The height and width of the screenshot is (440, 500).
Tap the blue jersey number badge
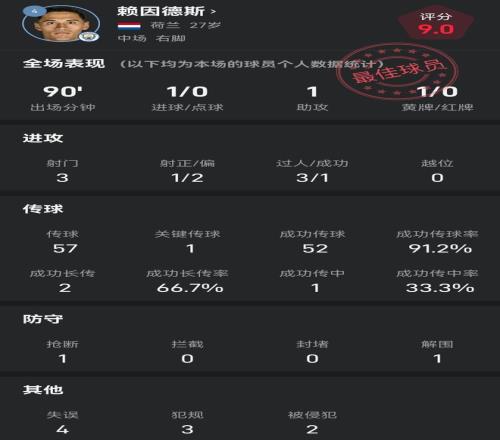[x=34, y=11]
